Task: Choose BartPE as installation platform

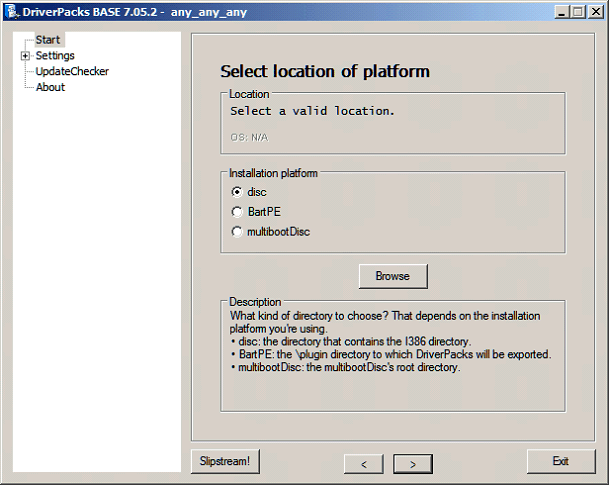Action: [237, 212]
